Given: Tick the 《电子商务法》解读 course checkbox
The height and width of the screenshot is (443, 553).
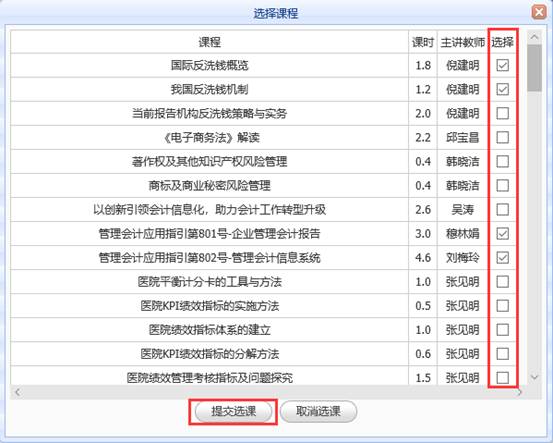Looking at the screenshot, I should pyautogui.click(x=502, y=137).
